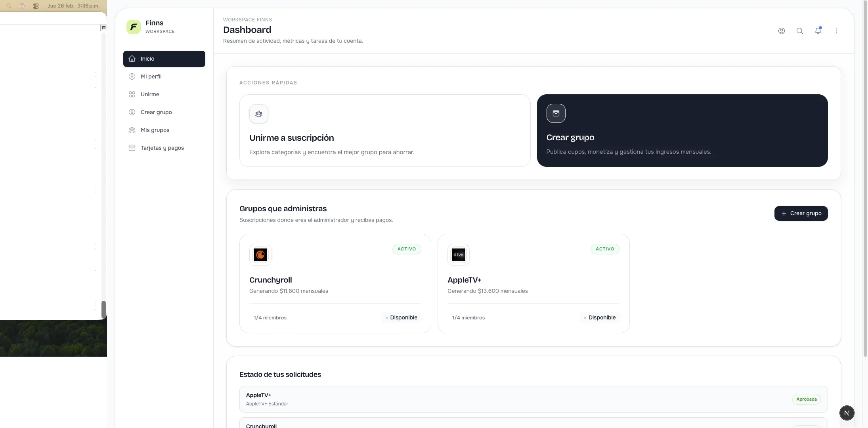The height and width of the screenshot is (428, 868).
Task: Switch to Tarjetas y pagos section
Action: [x=162, y=147]
